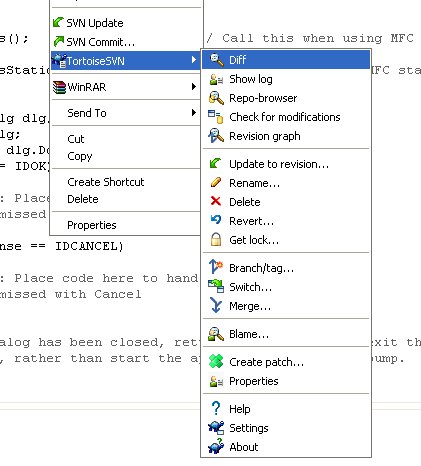Click the Diff magnifier icon
The width and height of the screenshot is (421, 466).
click(216, 60)
